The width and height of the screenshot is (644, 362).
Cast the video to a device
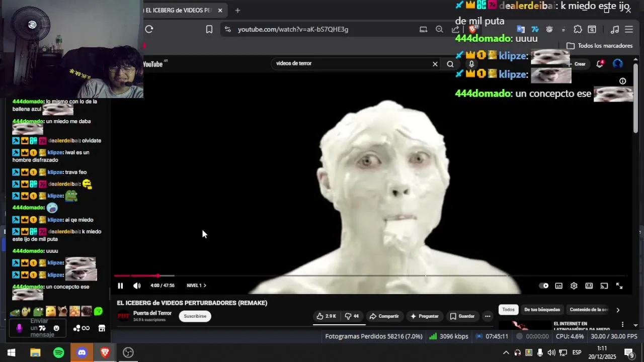pyautogui.click(x=604, y=286)
